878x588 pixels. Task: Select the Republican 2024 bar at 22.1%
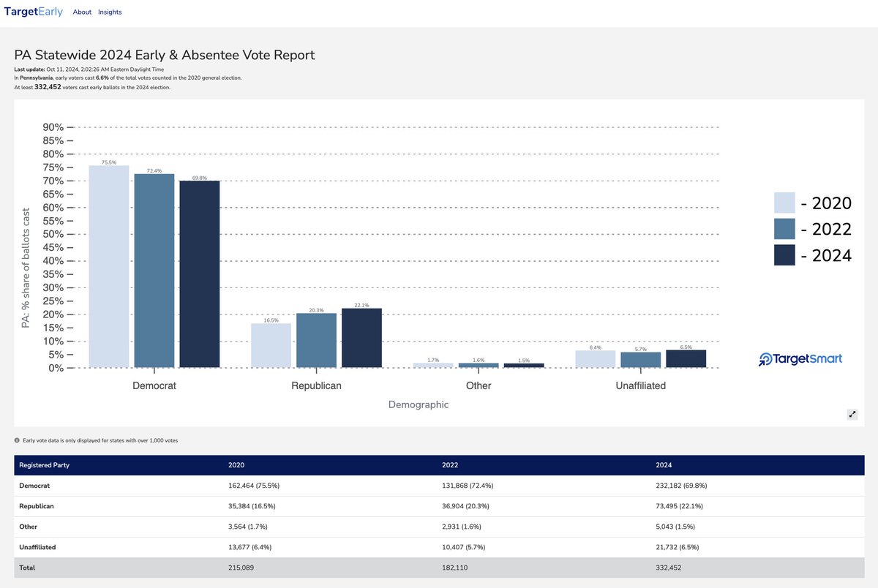click(x=361, y=338)
